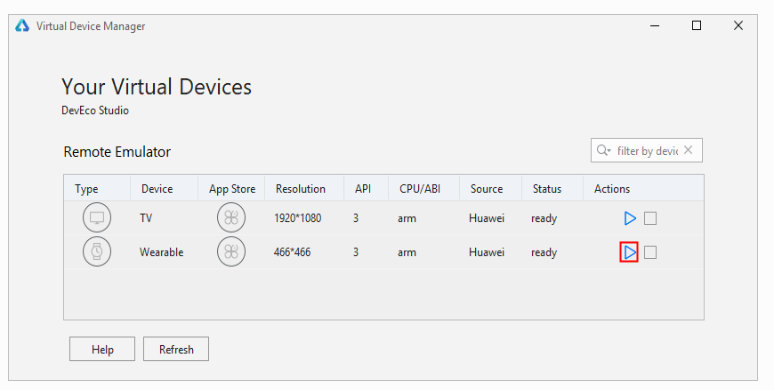Viewport: 774px width, 390px height.
Task: Click Huawei source in Wearable row
Action: (x=487, y=252)
